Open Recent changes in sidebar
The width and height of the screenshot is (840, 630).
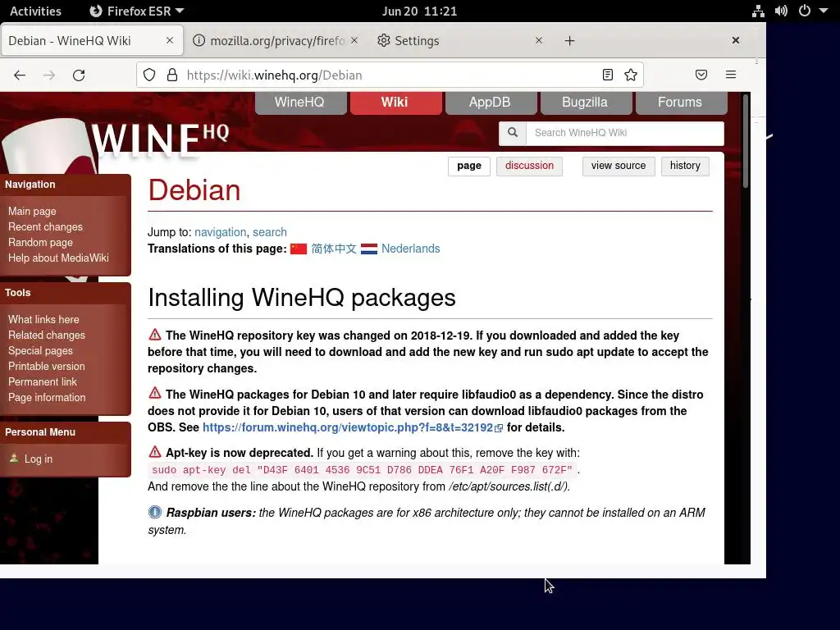pos(46,226)
